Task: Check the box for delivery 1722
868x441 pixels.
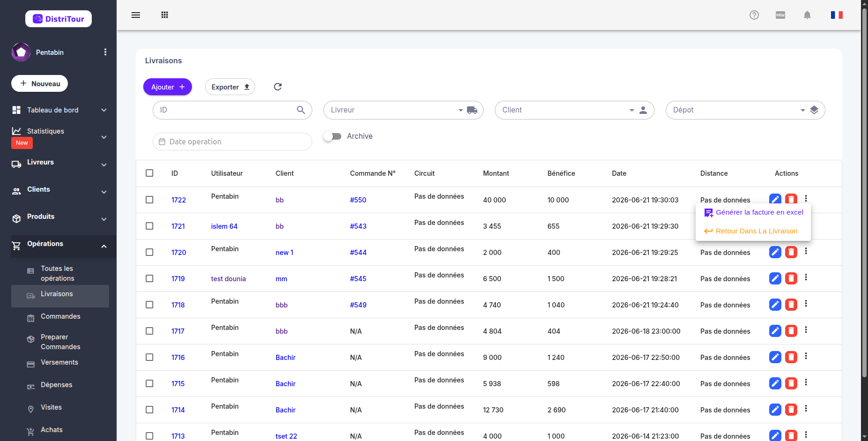Action: pyautogui.click(x=149, y=200)
